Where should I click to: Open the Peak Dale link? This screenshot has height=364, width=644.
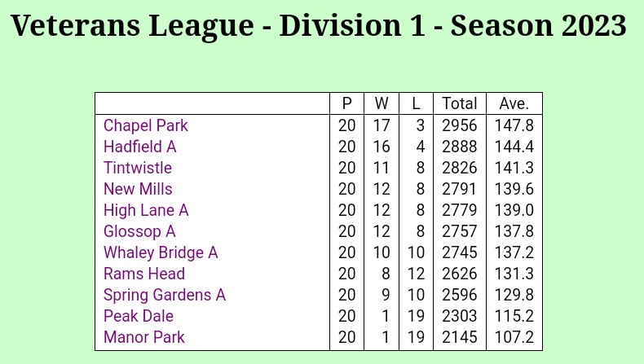coord(139,316)
